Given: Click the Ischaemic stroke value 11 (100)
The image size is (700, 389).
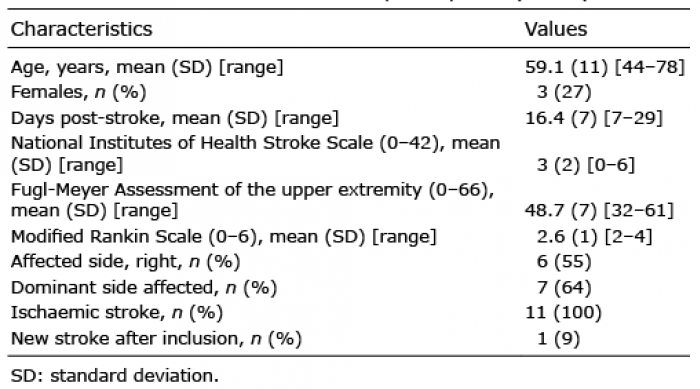Looking at the screenshot, I should [563, 312].
